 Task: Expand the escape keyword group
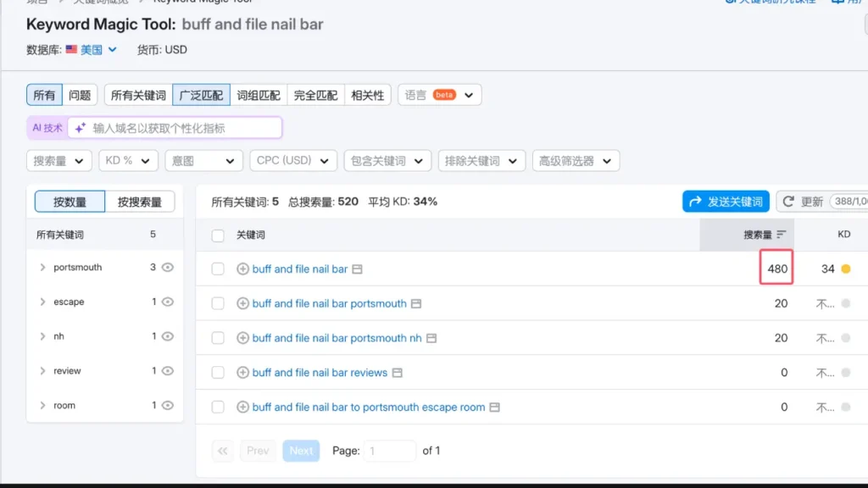[42, 302]
